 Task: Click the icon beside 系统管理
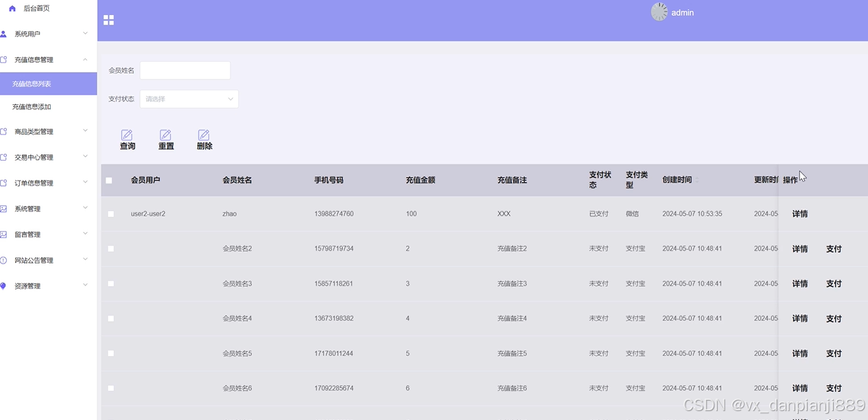pos(3,209)
